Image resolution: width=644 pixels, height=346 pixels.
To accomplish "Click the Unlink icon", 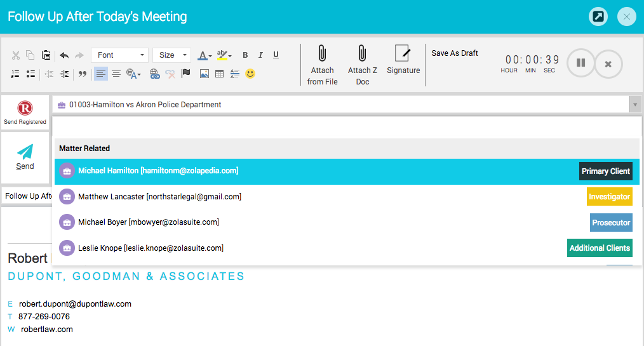I will point(170,74).
